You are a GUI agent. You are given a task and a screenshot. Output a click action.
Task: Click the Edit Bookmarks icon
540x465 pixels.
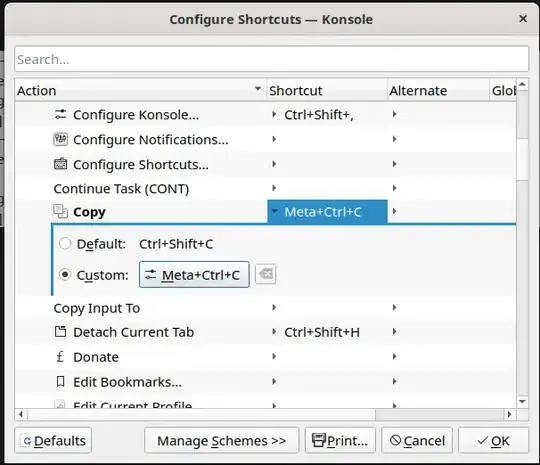(60, 381)
